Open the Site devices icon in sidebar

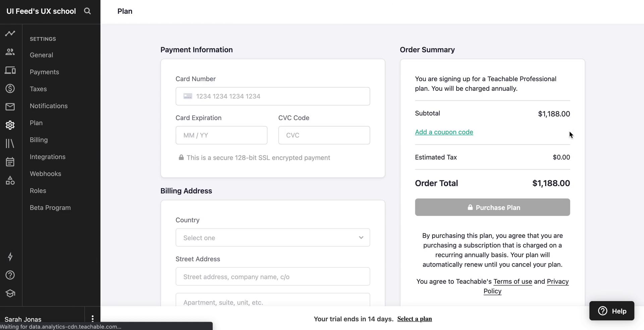(10, 70)
